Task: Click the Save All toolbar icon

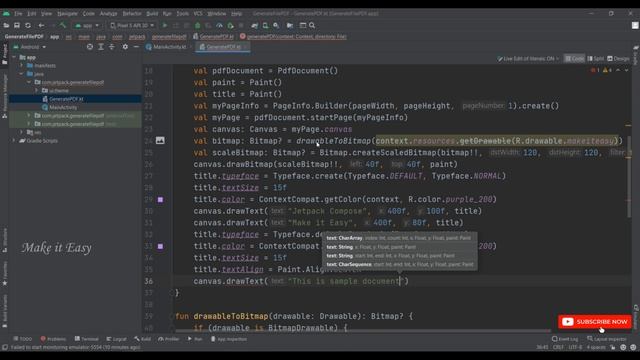Action: pos(17,25)
